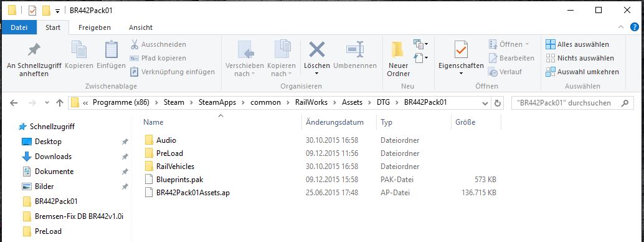Image resolution: width=644 pixels, height=242 pixels.
Task: Click the Umbenennen rename button
Action: click(355, 55)
